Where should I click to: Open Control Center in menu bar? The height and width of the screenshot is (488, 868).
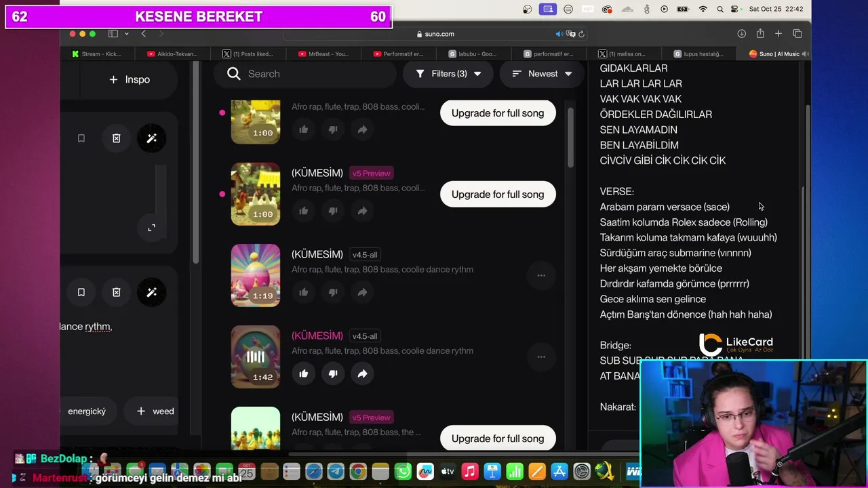(x=735, y=9)
